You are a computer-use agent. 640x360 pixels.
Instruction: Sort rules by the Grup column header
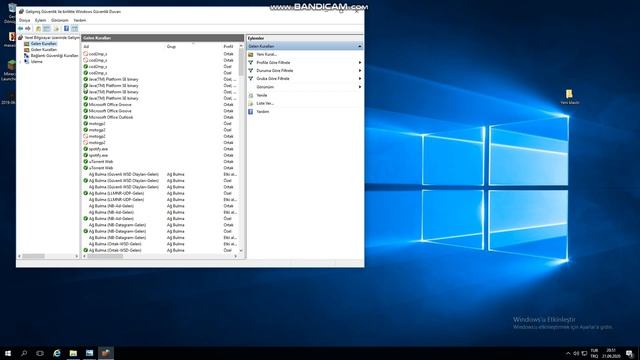tap(193, 47)
